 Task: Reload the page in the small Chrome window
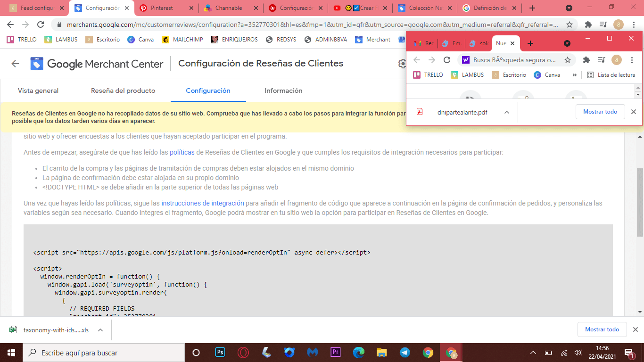pos(447,60)
